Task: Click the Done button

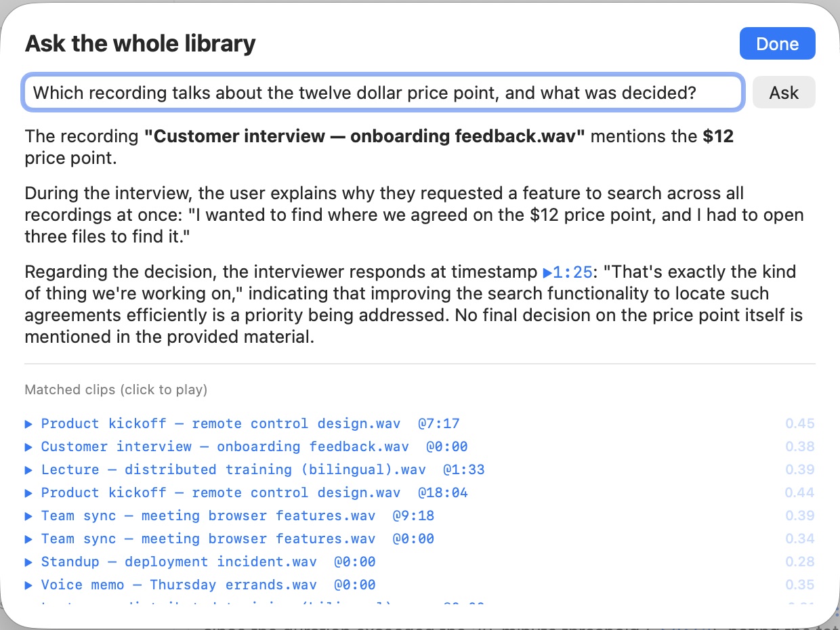Action: (777, 44)
